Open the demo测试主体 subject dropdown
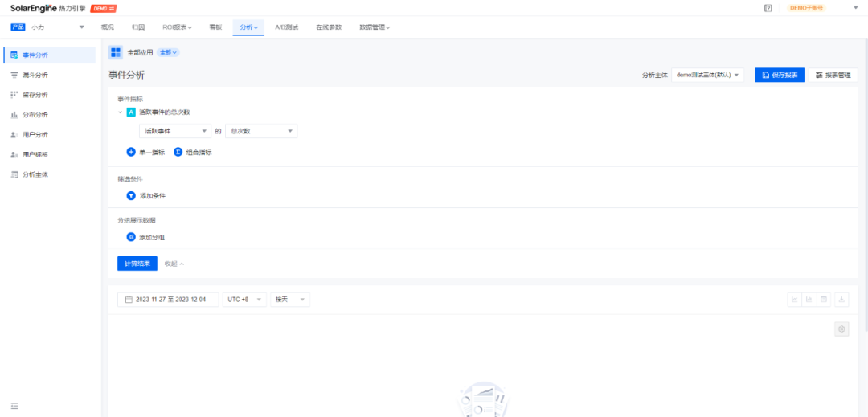 [707, 76]
